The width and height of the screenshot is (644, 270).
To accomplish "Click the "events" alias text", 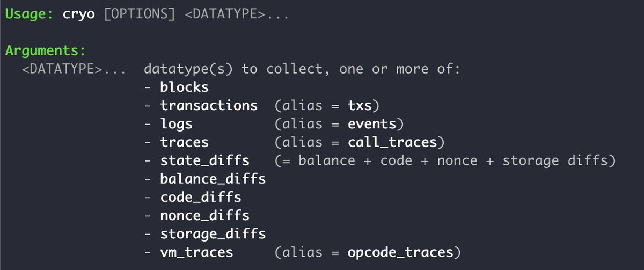I will (372, 124).
